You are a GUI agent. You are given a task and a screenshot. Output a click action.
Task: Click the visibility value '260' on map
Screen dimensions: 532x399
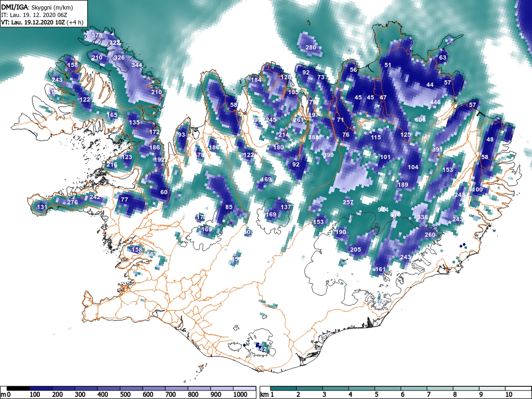tap(430, 235)
